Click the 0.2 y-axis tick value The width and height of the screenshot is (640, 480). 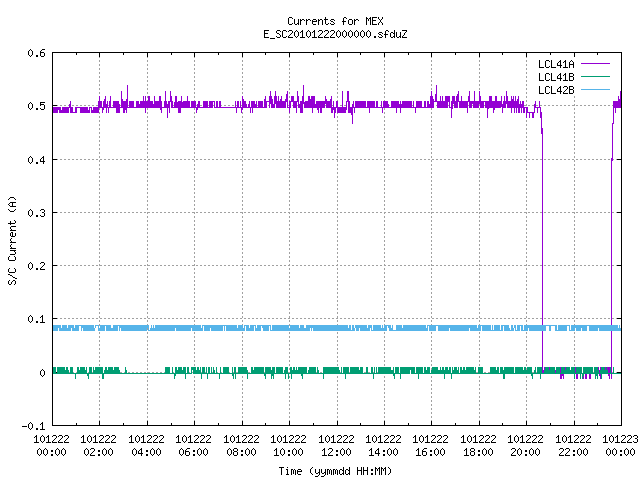coord(36,266)
